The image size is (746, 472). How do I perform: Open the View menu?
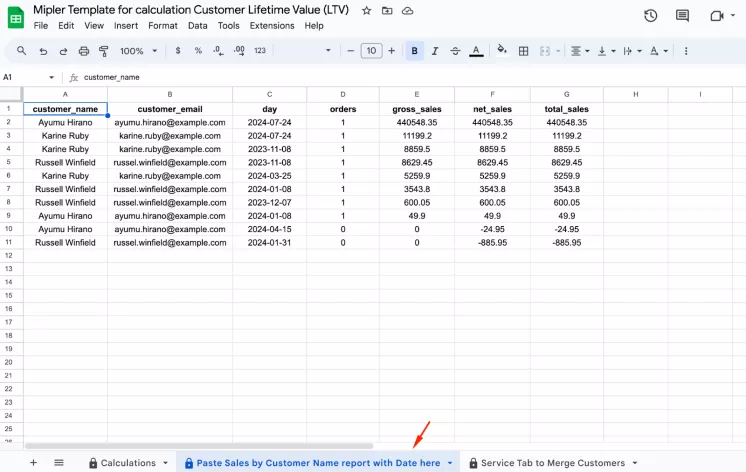point(94,26)
